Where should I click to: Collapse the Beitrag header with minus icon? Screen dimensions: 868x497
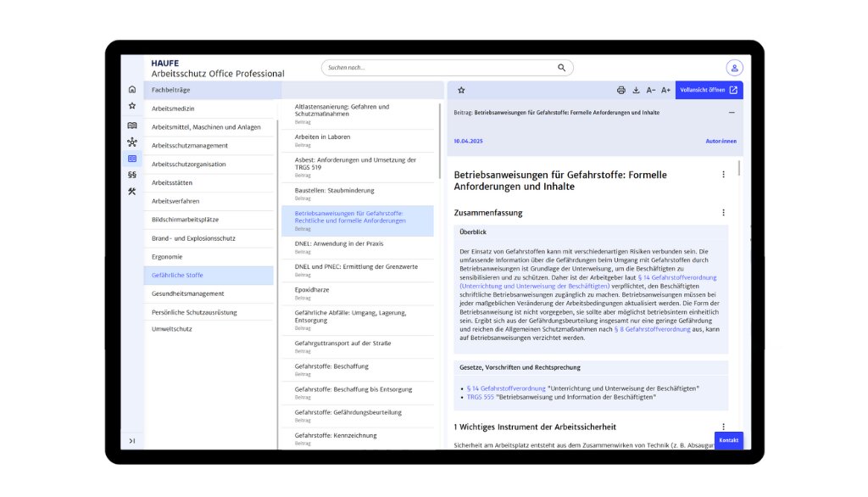pyautogui.click(x=732, y=113)
